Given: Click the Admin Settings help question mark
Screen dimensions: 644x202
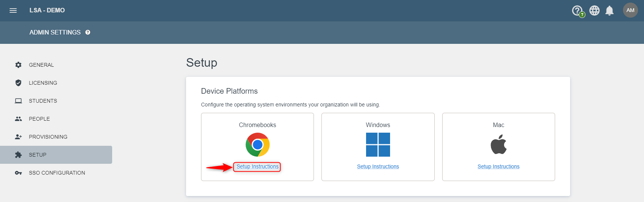Looking at the screenshot, I should 88,32.
